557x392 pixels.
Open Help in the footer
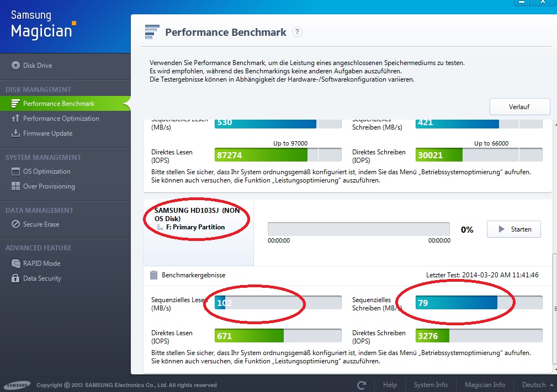click(x=390, y=385)
